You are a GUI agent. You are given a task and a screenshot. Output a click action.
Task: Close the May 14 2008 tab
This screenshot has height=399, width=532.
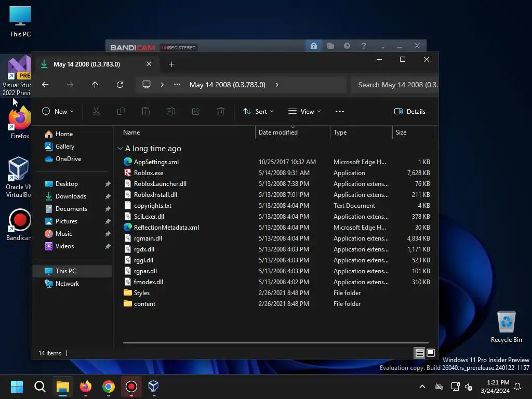pos(149,64)
